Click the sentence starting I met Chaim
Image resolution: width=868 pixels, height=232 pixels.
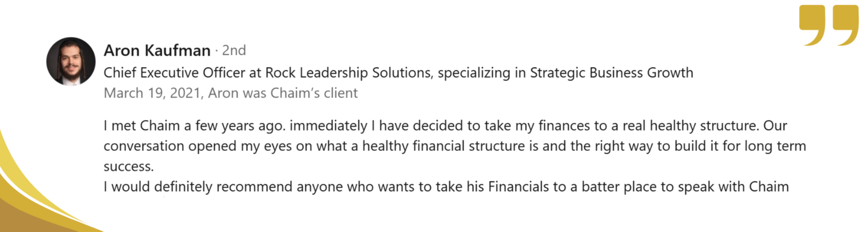tap(194, 126)
